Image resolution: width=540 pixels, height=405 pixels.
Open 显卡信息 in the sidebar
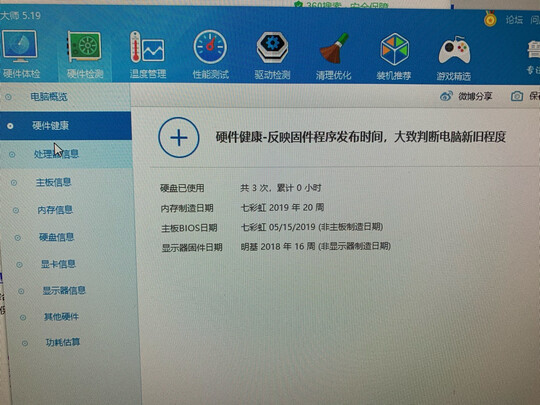[x=58, y=264]
